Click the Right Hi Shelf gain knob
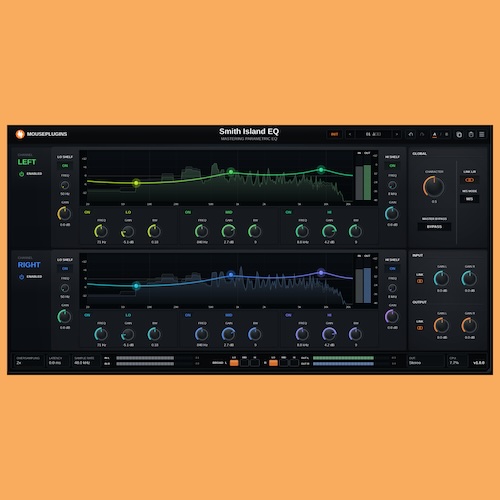This screenshot has width=500, height=500. (392, 316)
